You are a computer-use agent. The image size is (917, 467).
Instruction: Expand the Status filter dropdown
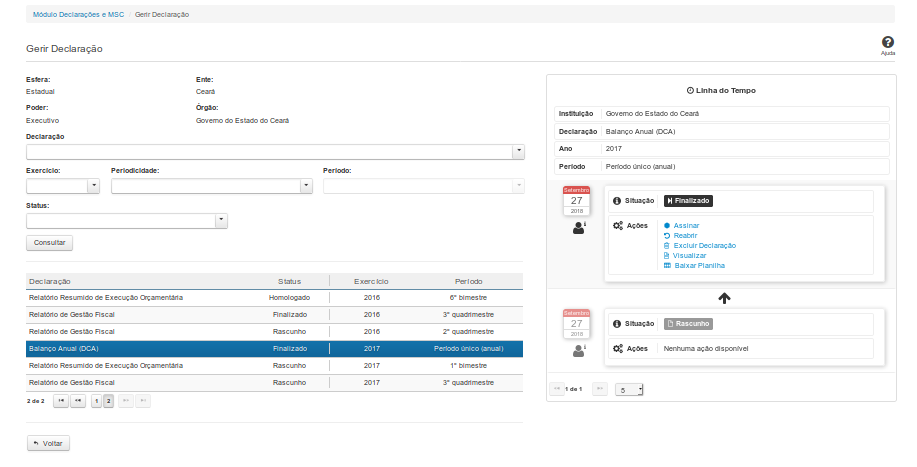pos(221,221)
